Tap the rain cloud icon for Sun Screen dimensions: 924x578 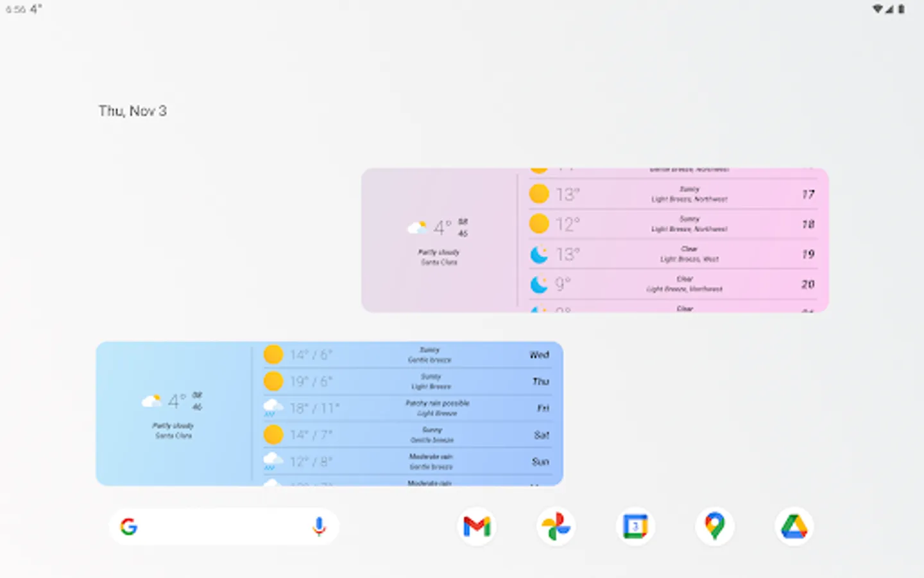click(x=273, y=461)
